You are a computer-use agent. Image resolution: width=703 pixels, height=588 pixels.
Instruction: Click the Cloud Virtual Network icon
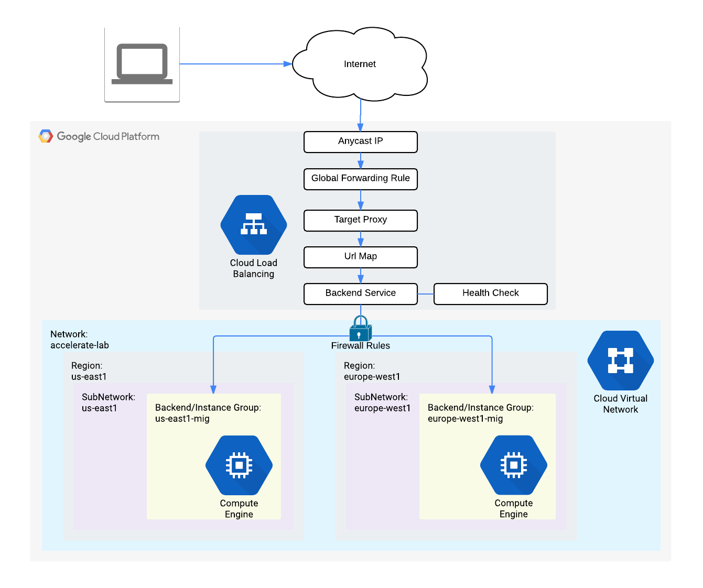pyautogui.click(x=620, y=361)
